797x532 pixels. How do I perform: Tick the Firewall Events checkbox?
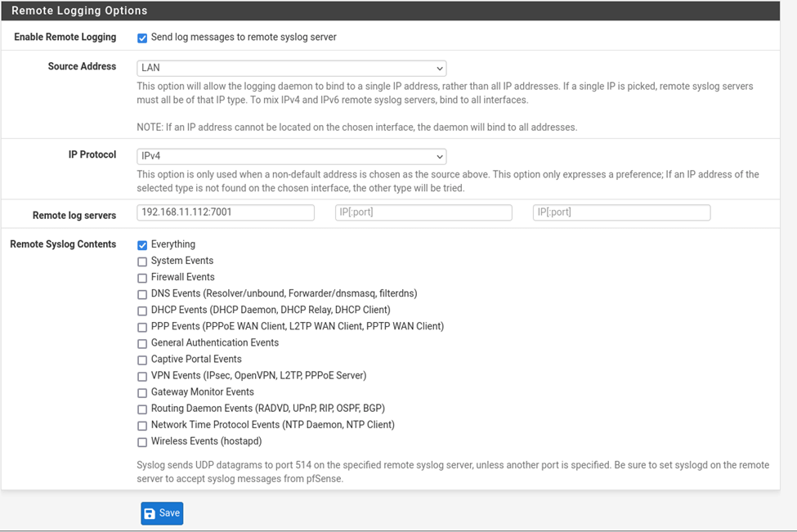click(142, 278)
